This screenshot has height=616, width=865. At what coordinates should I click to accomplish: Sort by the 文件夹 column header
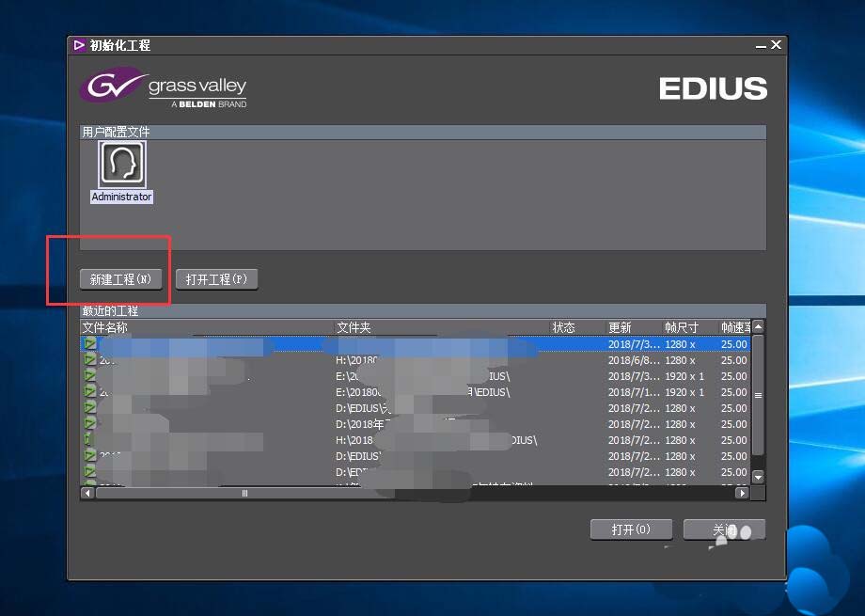tap(443, 327)
